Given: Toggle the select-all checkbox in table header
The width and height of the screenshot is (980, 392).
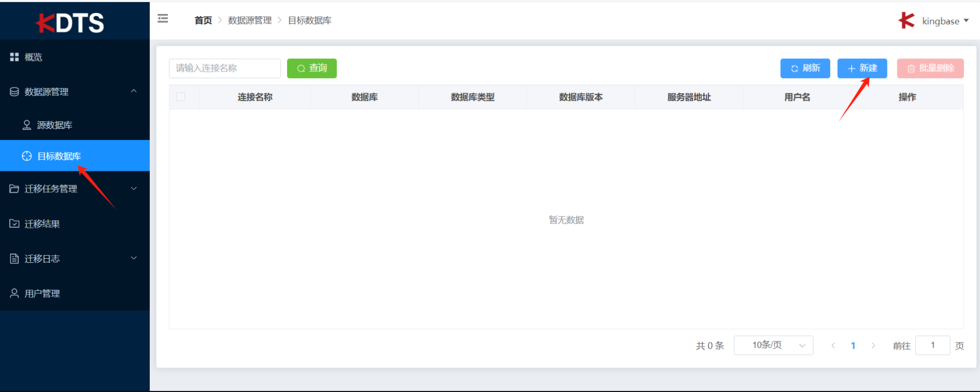Looking at the screenshot, I should [180, 97].
